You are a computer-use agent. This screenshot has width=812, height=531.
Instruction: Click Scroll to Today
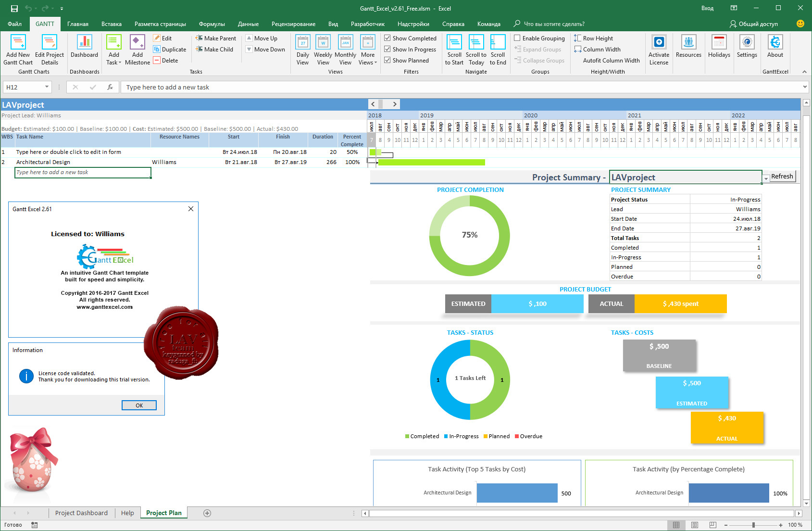point(476,50)
